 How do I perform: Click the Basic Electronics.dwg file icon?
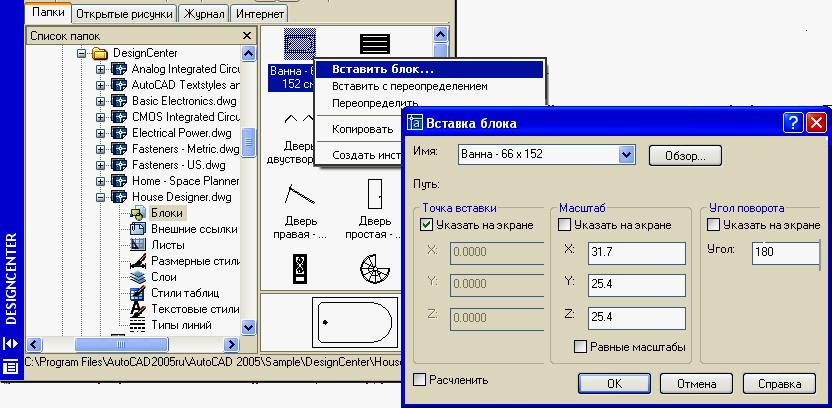(x=119, y=101)
